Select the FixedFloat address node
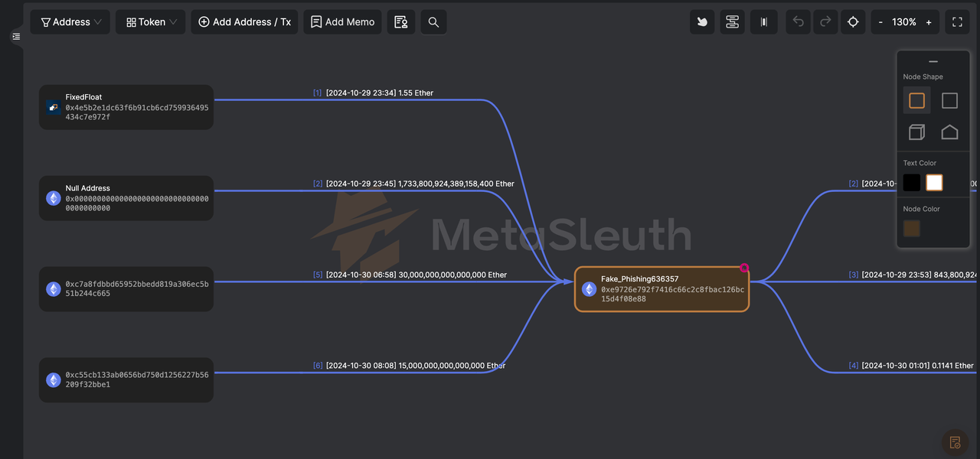Viewport: 980px width, 459px height. (x=126, y=107)
